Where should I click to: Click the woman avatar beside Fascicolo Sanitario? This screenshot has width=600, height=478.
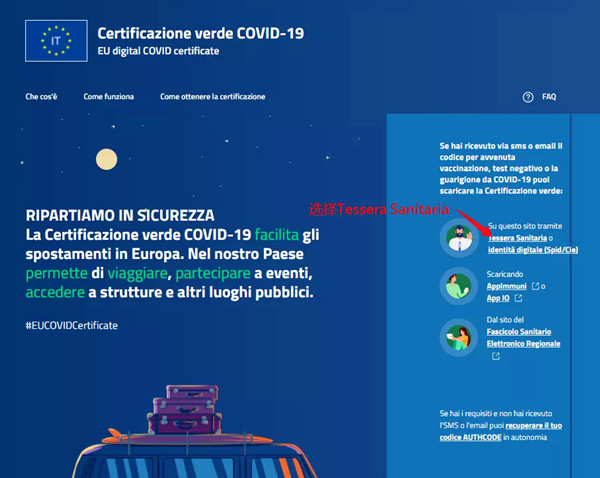point(459,338)
